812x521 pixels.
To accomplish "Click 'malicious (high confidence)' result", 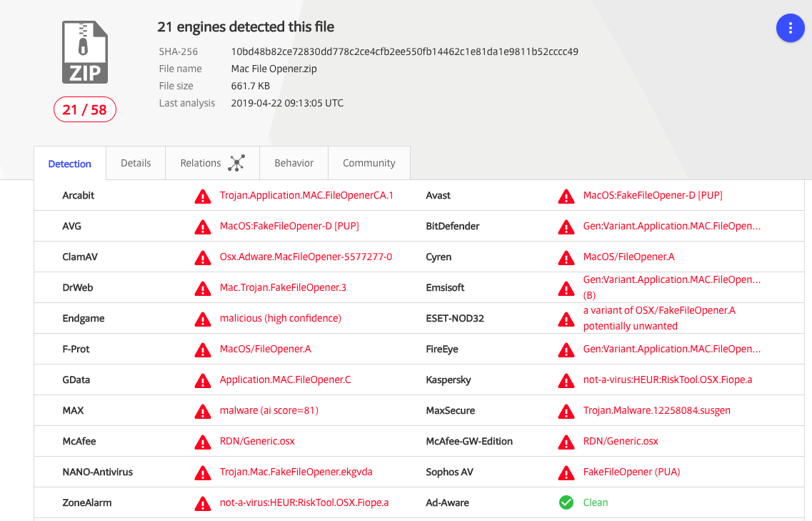I will click(x=280, y=318).
